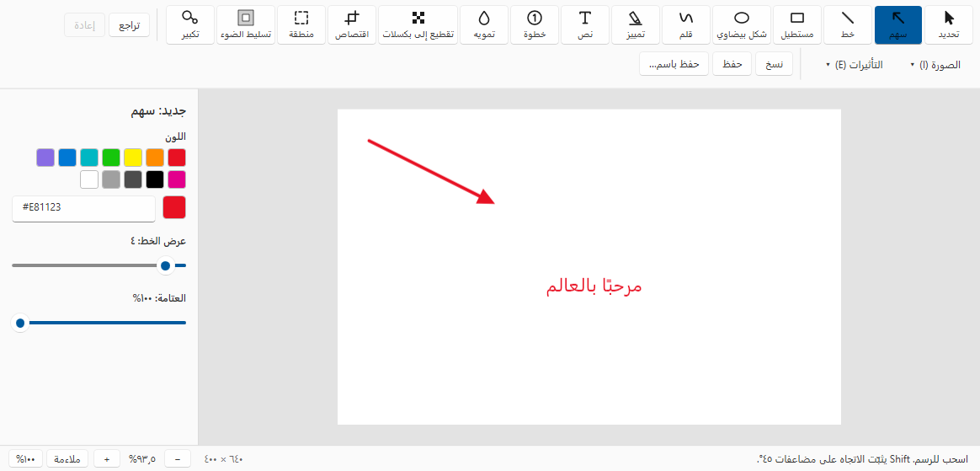Click the تراجع (undo) button

(x=130, y=25)
